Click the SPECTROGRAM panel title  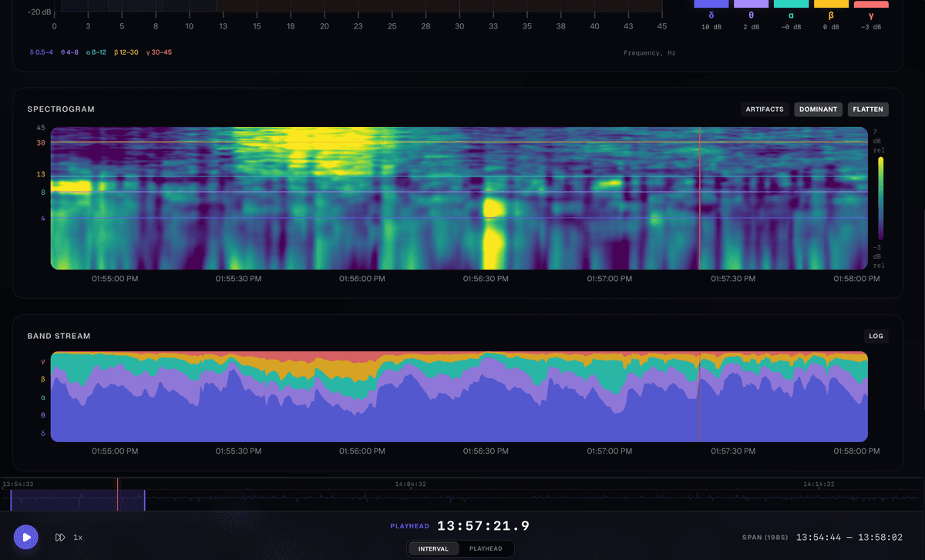click(61, 109)
